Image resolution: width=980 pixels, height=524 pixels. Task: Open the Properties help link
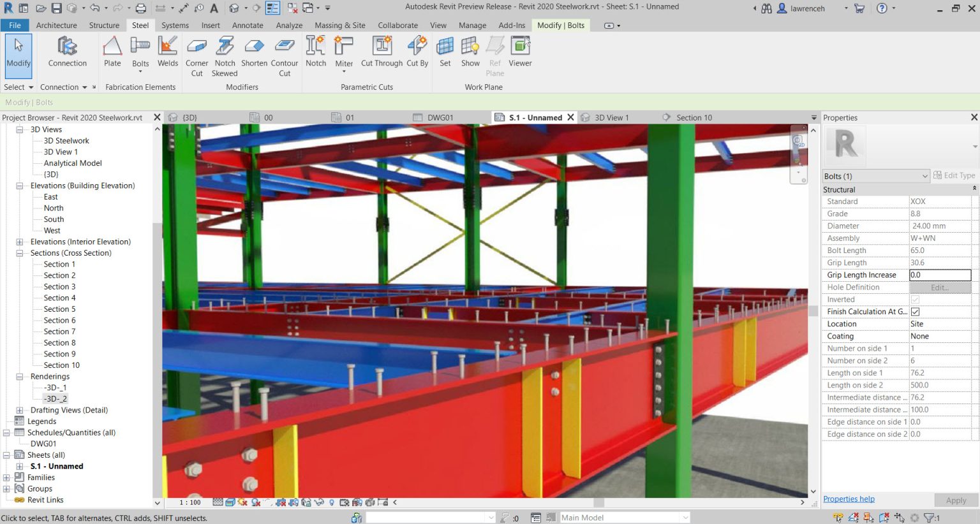tap(849, 499)
